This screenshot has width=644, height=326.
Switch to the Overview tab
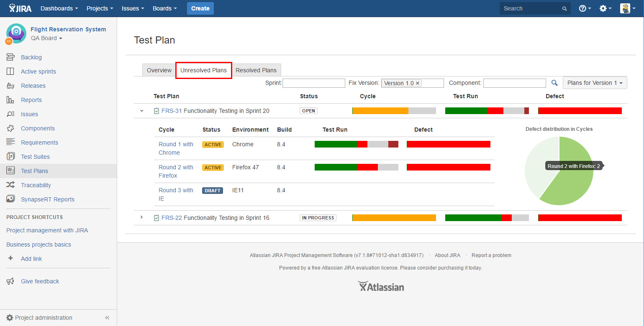159,70
